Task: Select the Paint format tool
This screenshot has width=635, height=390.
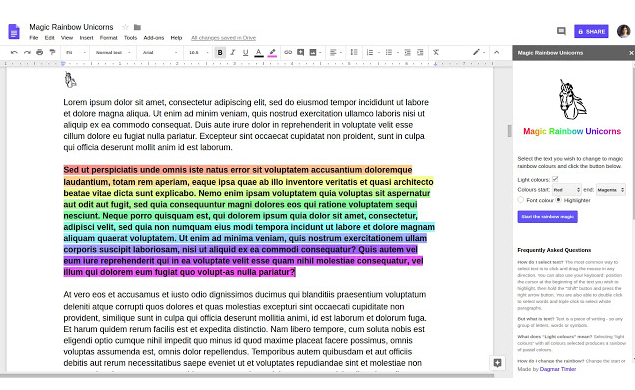Action: (x=52, y=52)
